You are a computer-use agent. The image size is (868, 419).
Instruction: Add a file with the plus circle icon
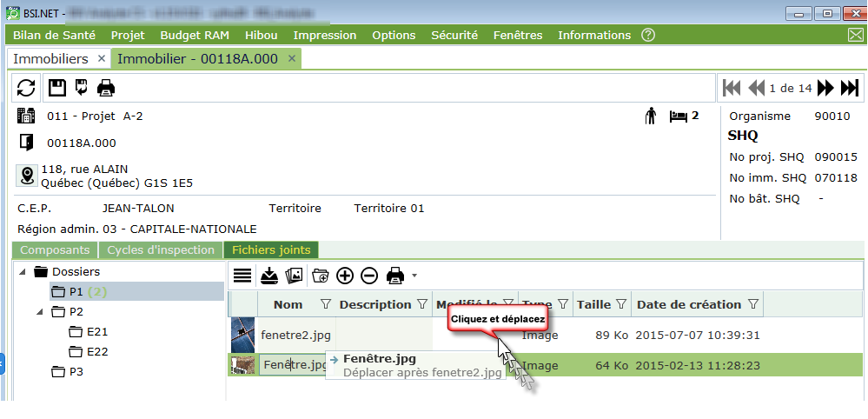(345, 276)
